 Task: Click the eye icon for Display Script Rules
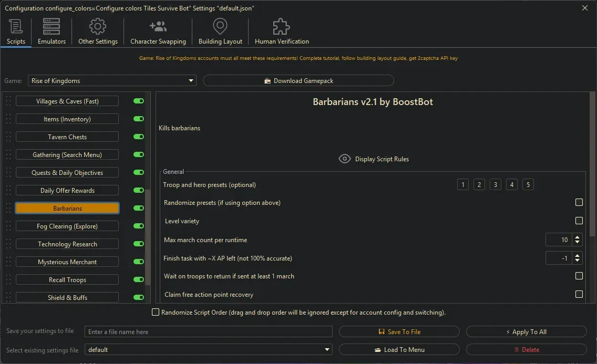click(345, 159)
